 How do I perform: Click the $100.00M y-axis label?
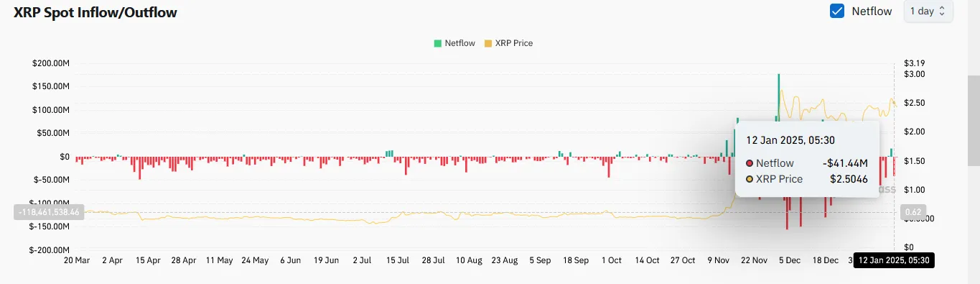click(x=50, y=110)
